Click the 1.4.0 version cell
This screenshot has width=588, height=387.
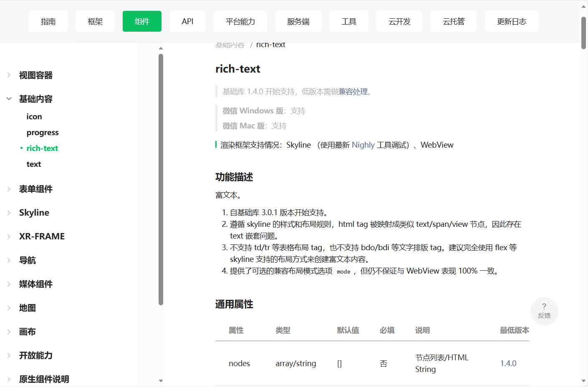(x=508, y=364)
